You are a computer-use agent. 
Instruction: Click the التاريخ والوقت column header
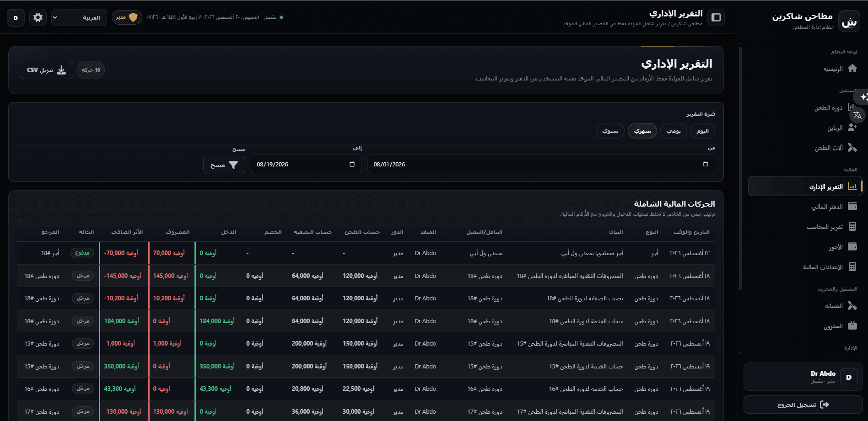[691, 232]
